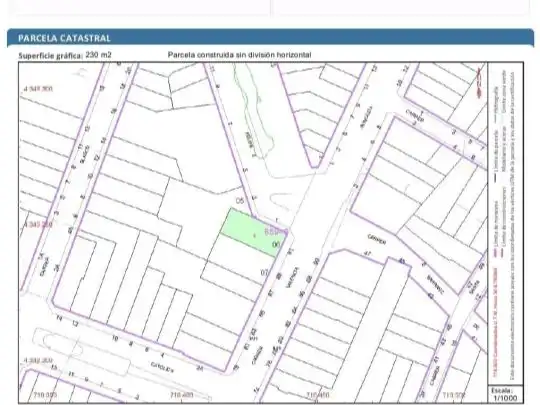
Task: Click street number 24 near the bottom street
Action: (199, 368)
